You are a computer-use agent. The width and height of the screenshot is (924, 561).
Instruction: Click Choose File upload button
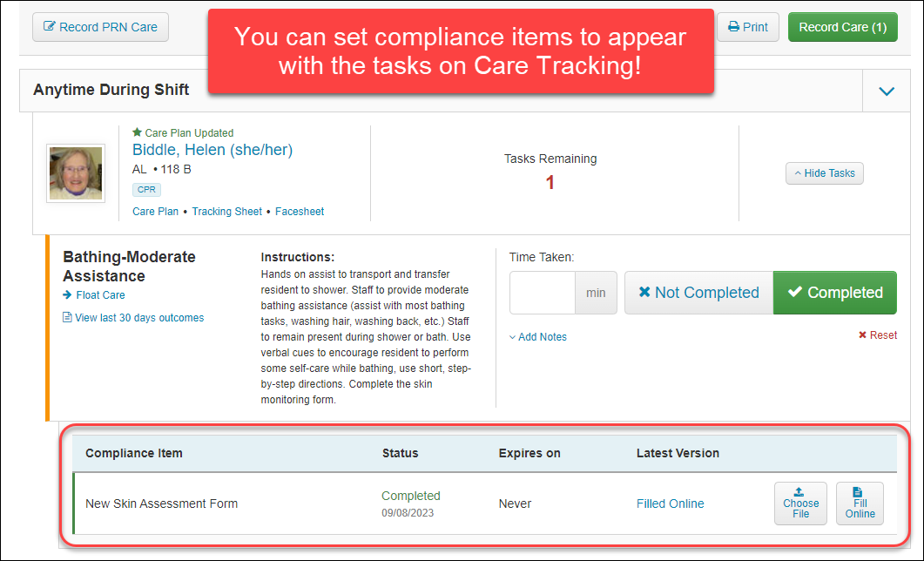(801, 504)
